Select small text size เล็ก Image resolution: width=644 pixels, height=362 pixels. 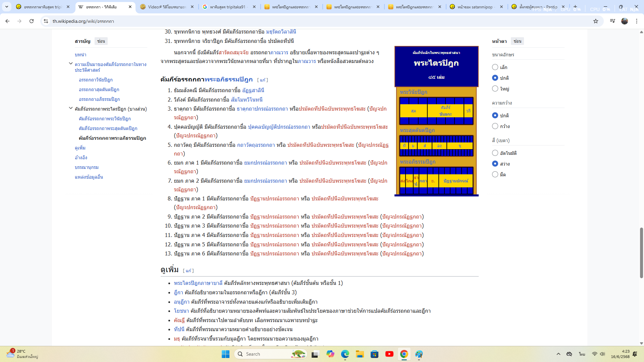coord(495,67)
